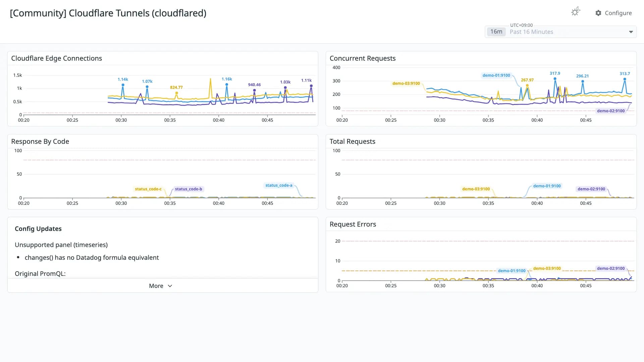Viewport: 644px width, 362px height.
Task: Click the 1.07k peak marker in Edge Connections
Action: click(x=147, y=87)
